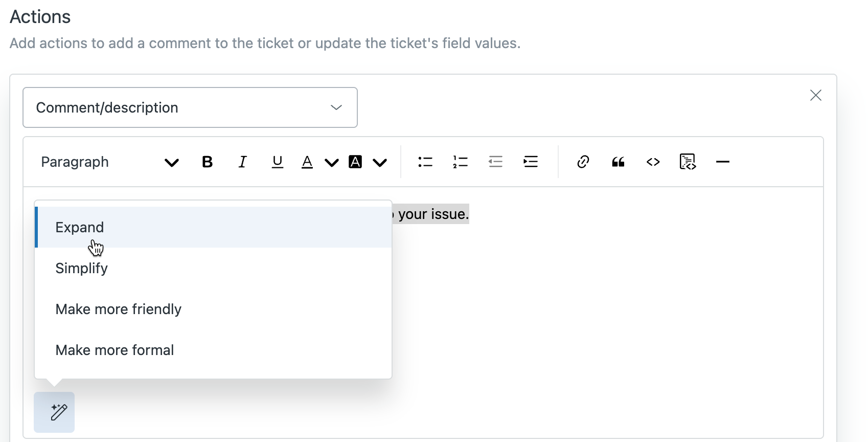The image size is (868, 442).
Task: Insert a horizontal rule
Action: coord(722,162)
